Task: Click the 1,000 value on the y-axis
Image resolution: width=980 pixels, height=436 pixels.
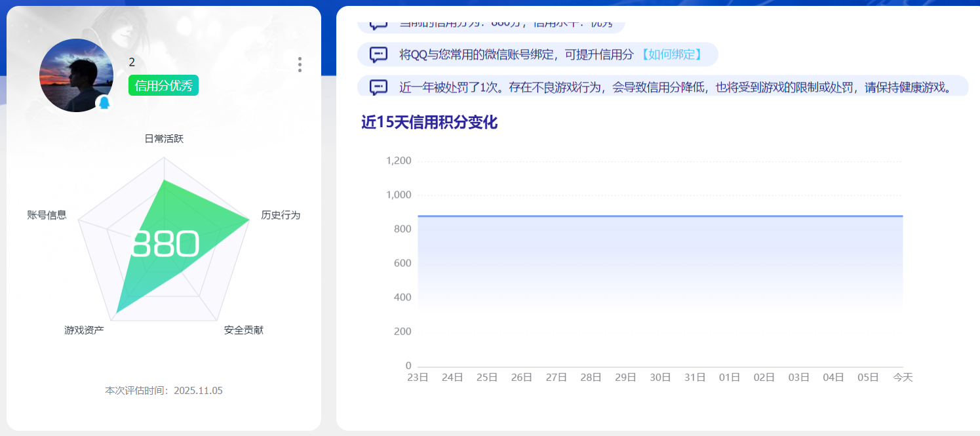Action: [x=399, y=195]
